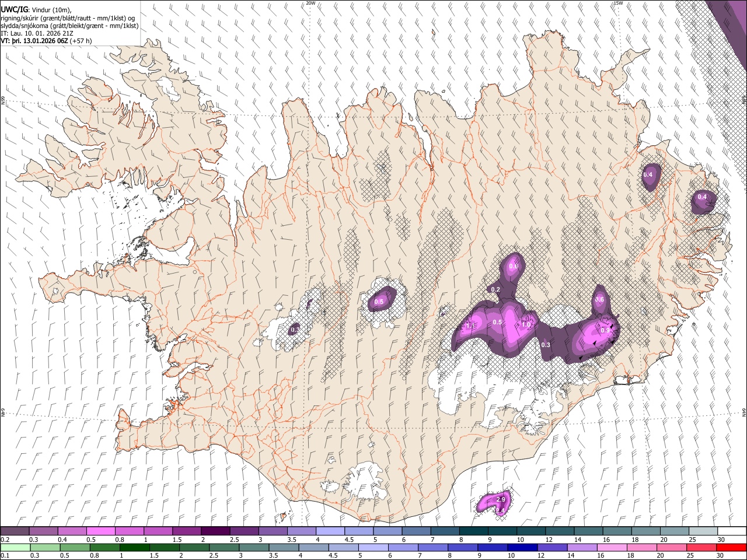Click 'VT: þri. 13.01.2026 06Z' valid time
This screenshot has height=560, width=747.
click(x=34, y=41)
